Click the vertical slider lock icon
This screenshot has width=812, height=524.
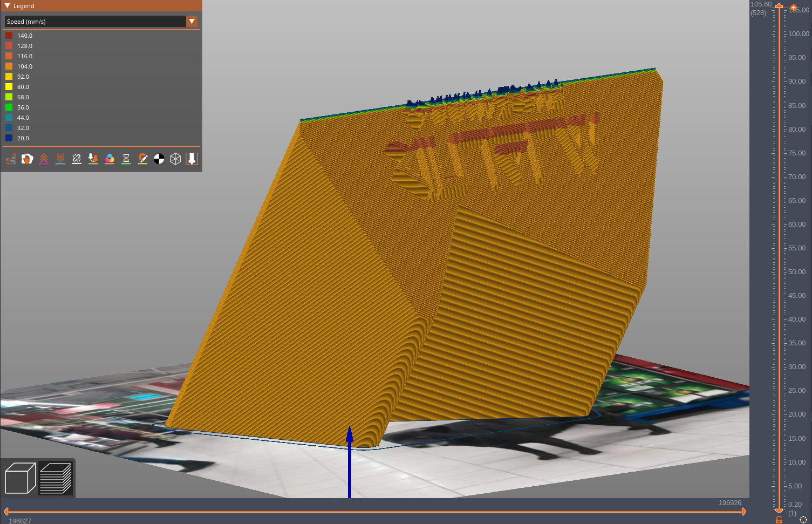(779, 520)
